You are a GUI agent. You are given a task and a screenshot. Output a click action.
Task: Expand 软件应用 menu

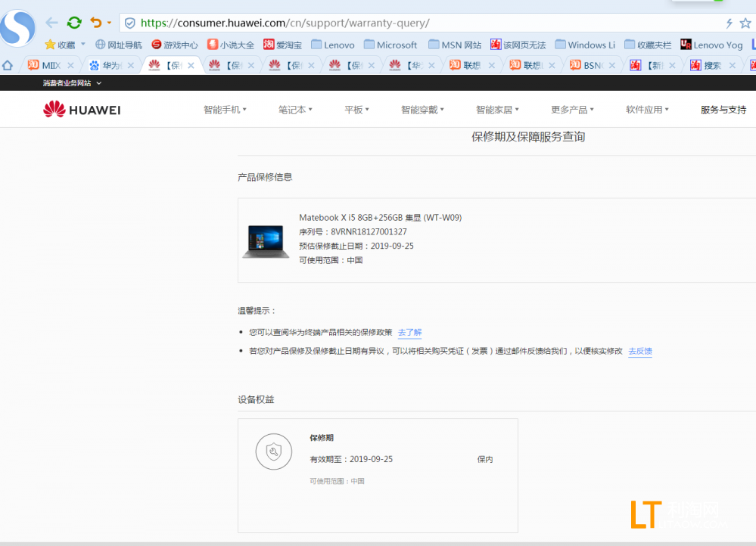coord(648,110)
